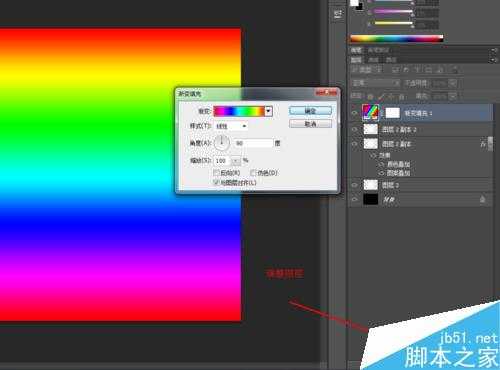Click the lock all icon
This screenshot has width=500, height=370.
point(402,97)
